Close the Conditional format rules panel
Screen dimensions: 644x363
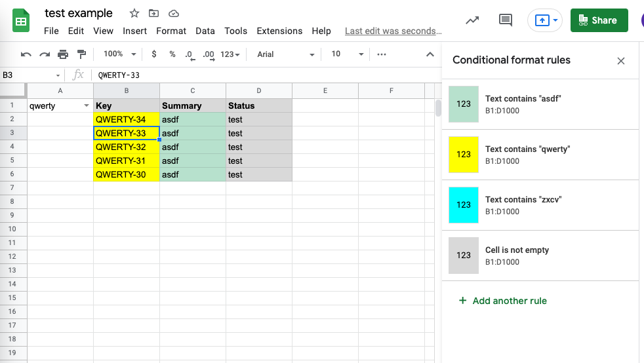click(x=621, y=61)
